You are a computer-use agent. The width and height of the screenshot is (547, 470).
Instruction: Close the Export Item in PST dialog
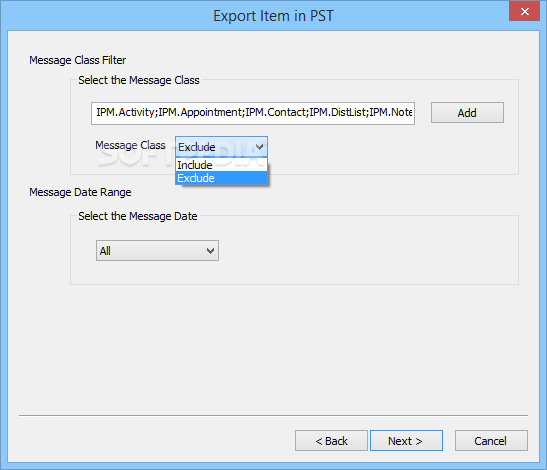tap(525, 12)
